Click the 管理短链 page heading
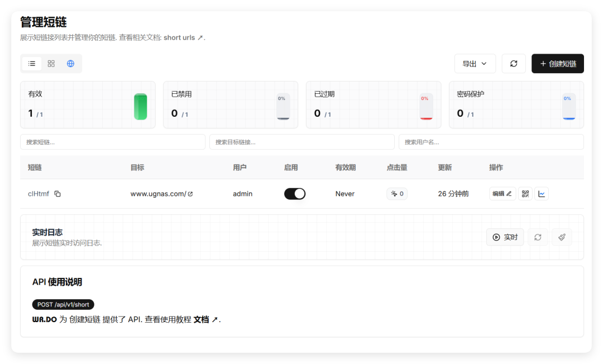This screenshot has width=603, height=364. (x=44, y=22)
